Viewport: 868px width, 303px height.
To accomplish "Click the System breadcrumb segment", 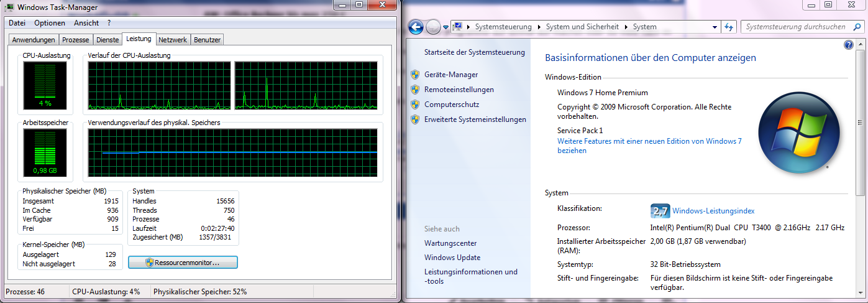I will click(644, 27).
